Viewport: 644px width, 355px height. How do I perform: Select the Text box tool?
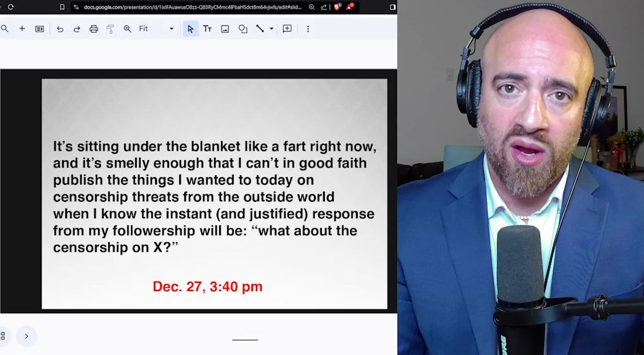point(207,29)
